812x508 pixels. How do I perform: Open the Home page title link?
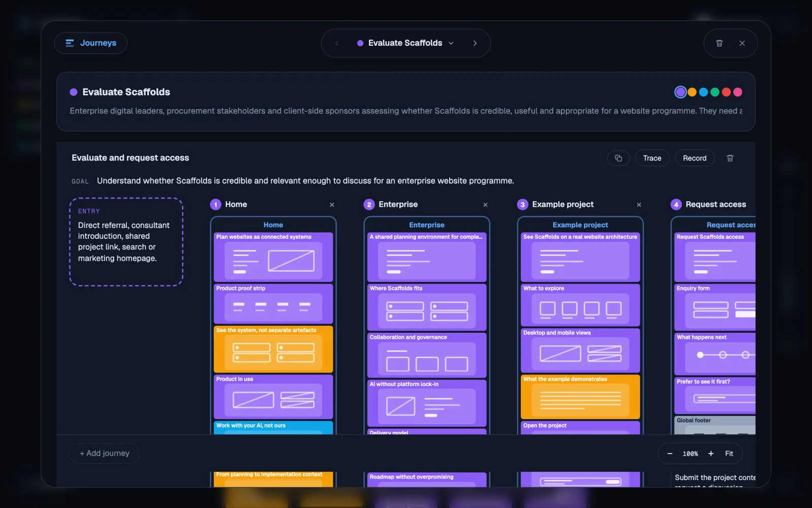coord(273,225)
